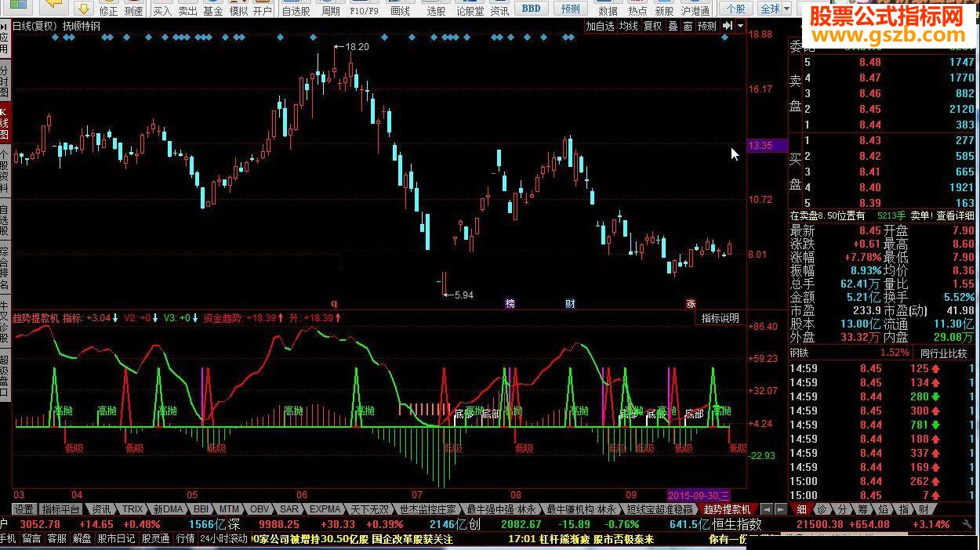
Task: Select 天下无双 indicator tab
Action: [369, 508]
